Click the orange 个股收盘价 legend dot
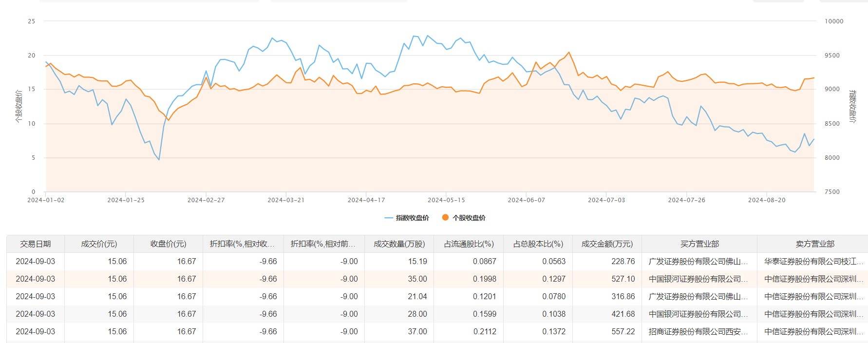This screenshot has height=343, width=868. click(x=445, y=217)
